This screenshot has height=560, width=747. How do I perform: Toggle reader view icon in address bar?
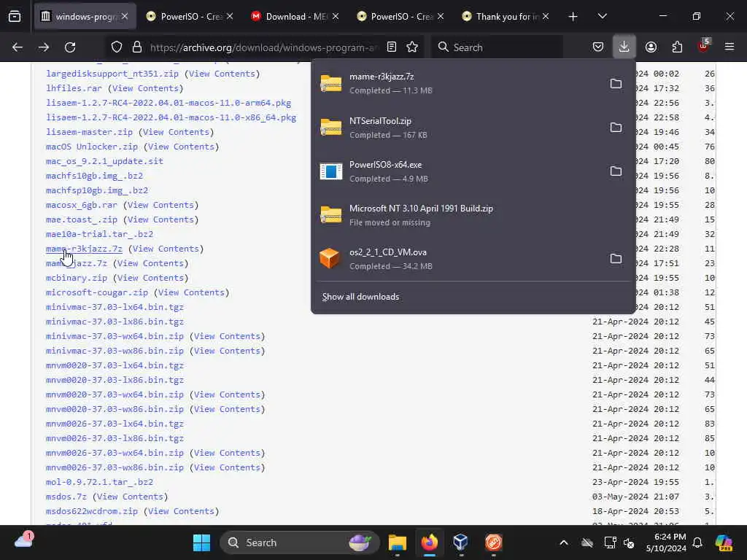(x=392, y=47)
